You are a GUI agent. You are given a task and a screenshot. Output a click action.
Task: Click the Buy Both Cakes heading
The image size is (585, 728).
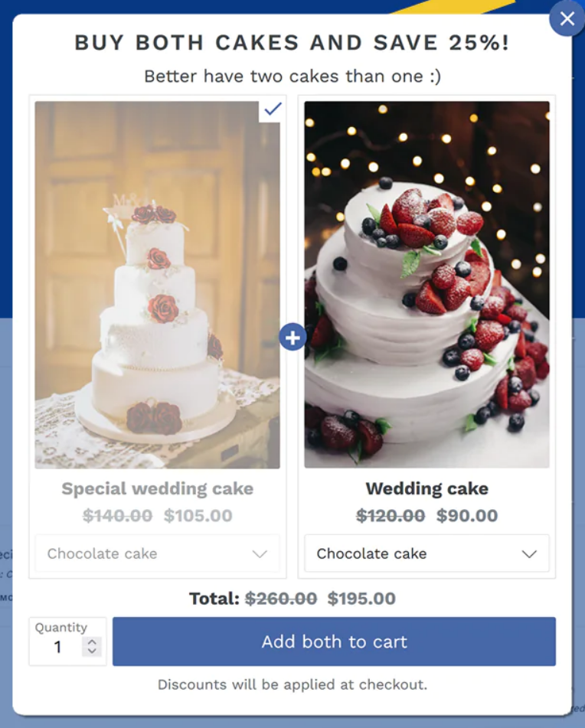292,43
